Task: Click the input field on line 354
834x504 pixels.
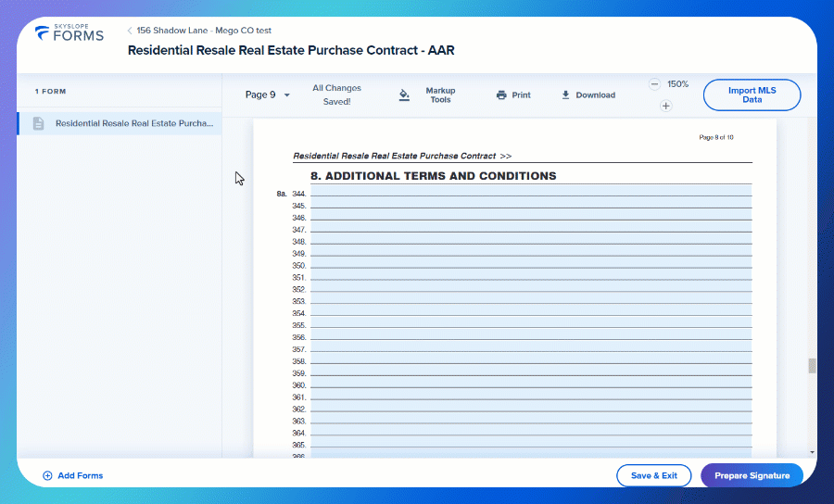Action: [531, 310]
